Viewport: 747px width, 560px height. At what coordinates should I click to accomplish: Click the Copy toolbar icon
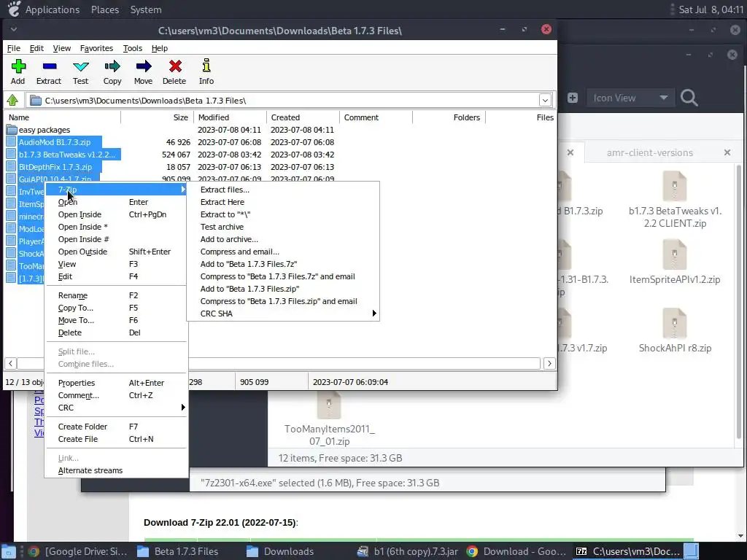112,66
